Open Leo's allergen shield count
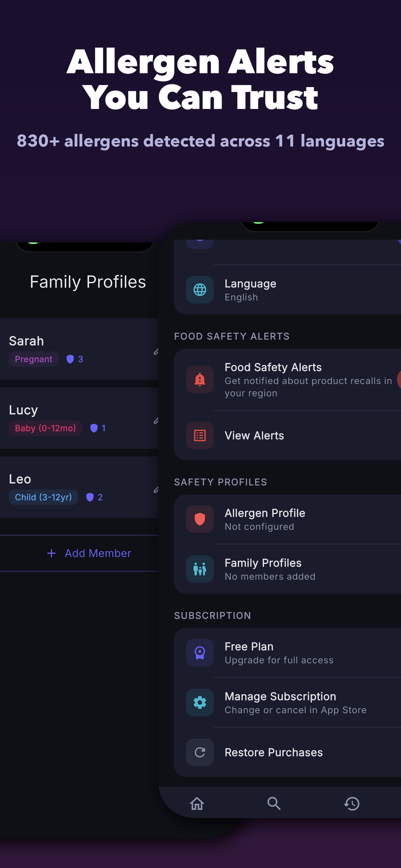The image size is (401, 868). coord(94,497)
